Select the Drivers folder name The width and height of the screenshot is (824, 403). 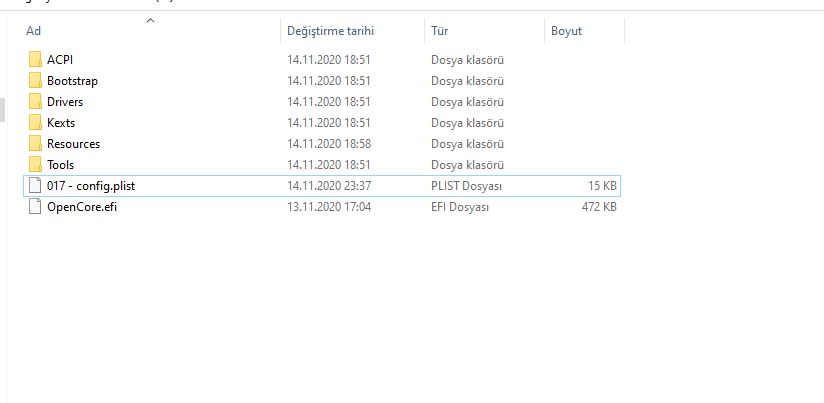(65, 102)
